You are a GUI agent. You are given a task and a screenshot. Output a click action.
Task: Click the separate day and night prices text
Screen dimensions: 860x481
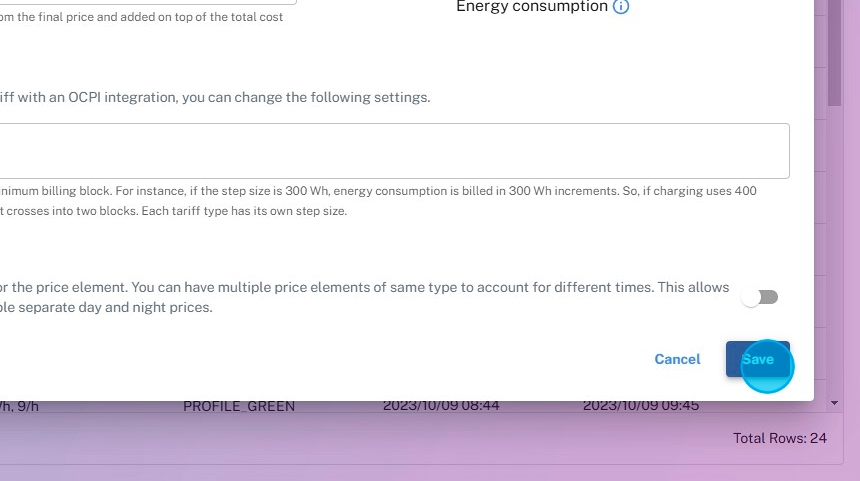[107, 307]
